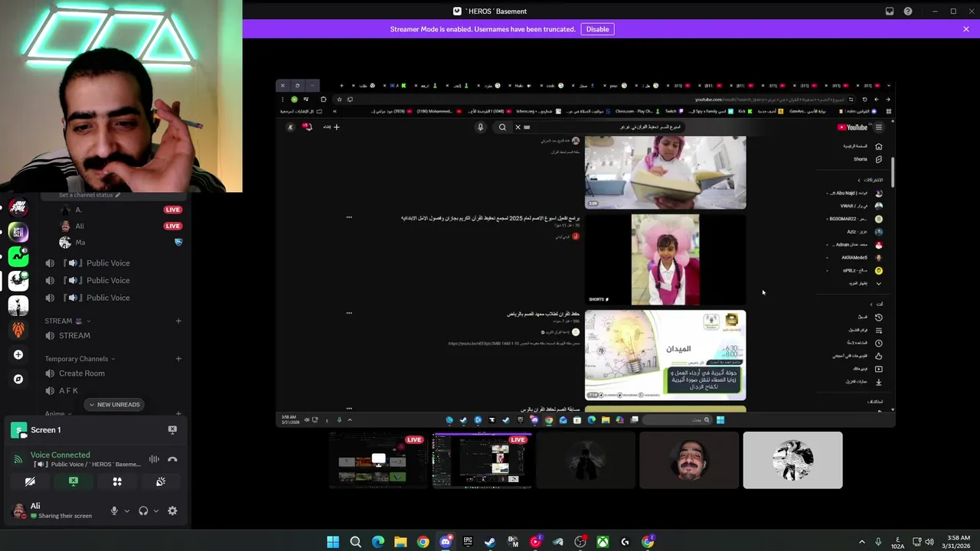The width and height of the screenshot is (980, 551).
Task: Open the taskbar volume control
Action: pyautogui.click(x=930, y=542)
